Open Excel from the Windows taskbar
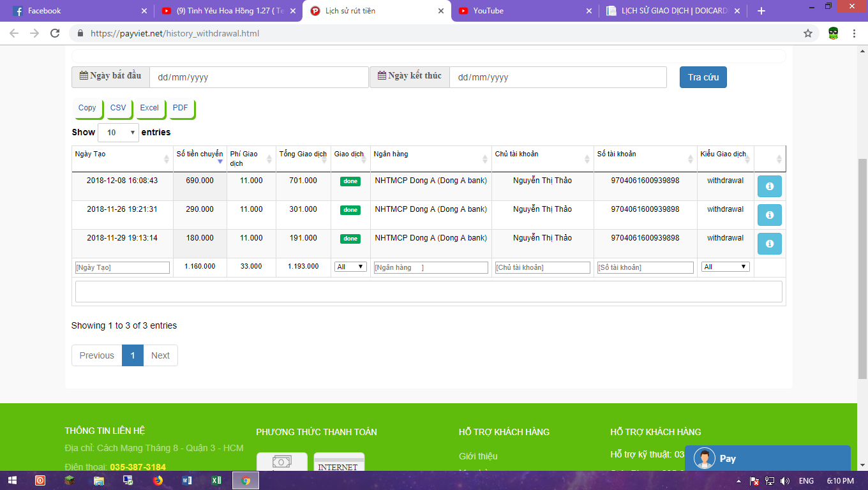Image resolution: width=868 pixels, height=490 pixels. click(x=216, y=480)
